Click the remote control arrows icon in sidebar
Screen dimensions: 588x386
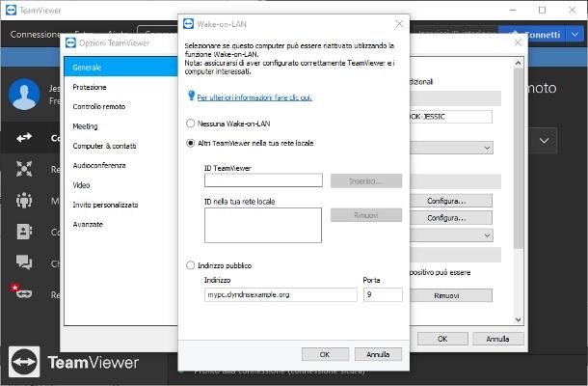point(24,138)
